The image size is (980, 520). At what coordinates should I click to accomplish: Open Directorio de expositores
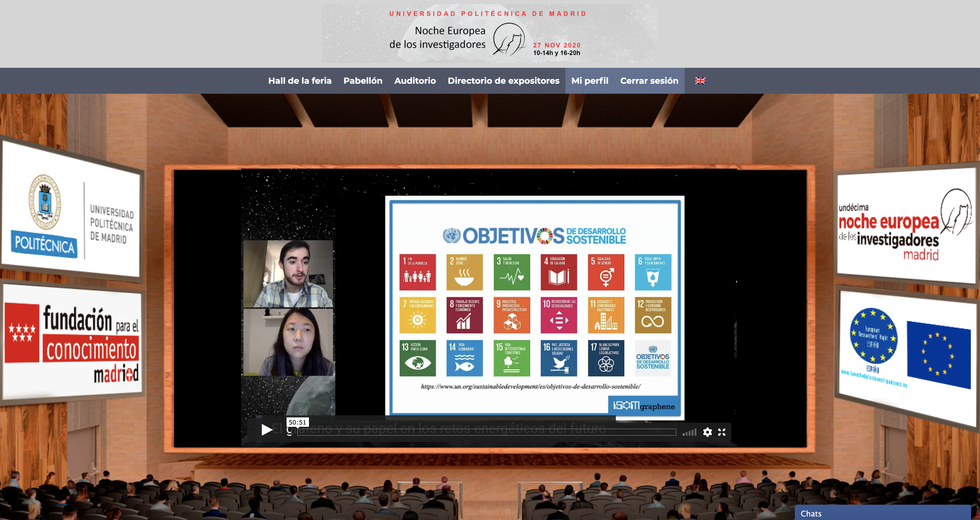pyautogui.click(x=503, y=81)
